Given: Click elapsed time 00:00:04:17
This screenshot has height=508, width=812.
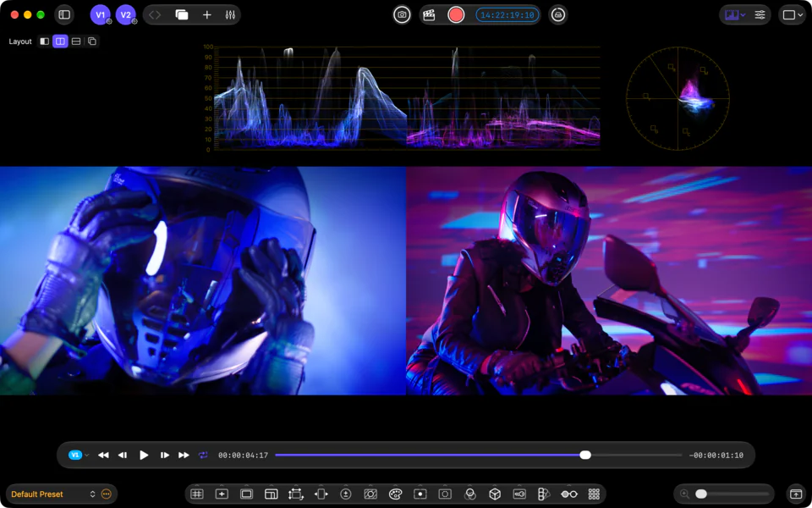Looking at the screenshot, I should pyautogui.click(x=243, y=456).
